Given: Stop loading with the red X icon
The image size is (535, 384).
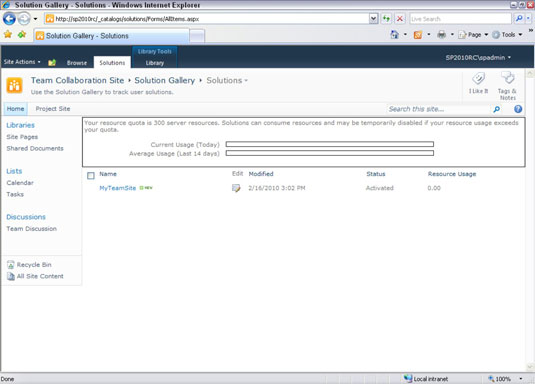Looking at the screenshot, I should [400, 19].
